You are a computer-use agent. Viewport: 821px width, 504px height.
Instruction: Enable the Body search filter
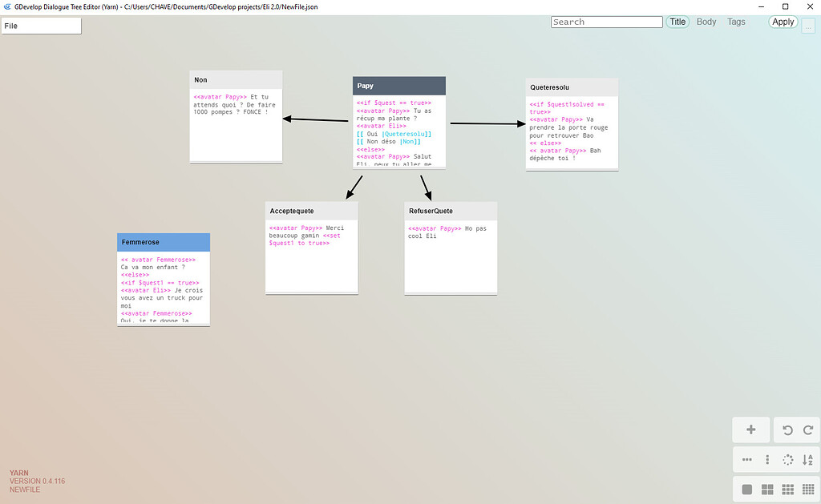706,22
